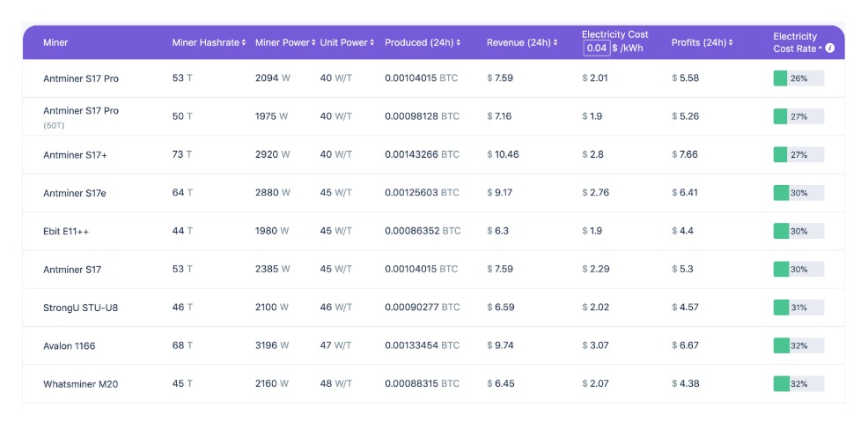The image size is (868, 430).
Task: Sort by Revenue (24h) column
Action: coord(522,42)
